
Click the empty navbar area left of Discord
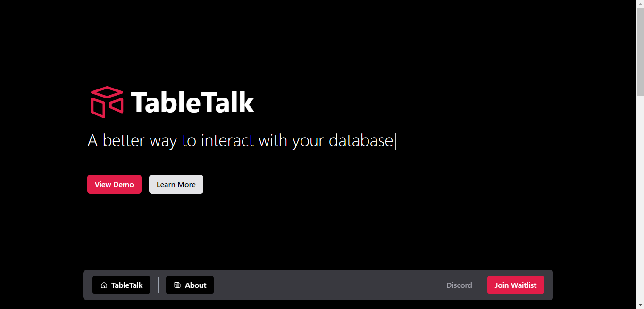[326, 285]
